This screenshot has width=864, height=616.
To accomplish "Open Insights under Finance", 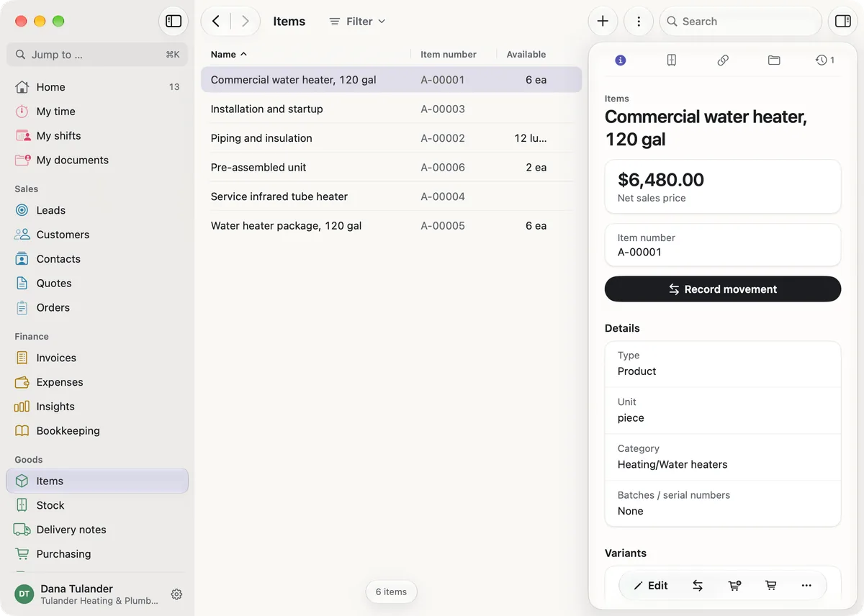I will [97, 407].
